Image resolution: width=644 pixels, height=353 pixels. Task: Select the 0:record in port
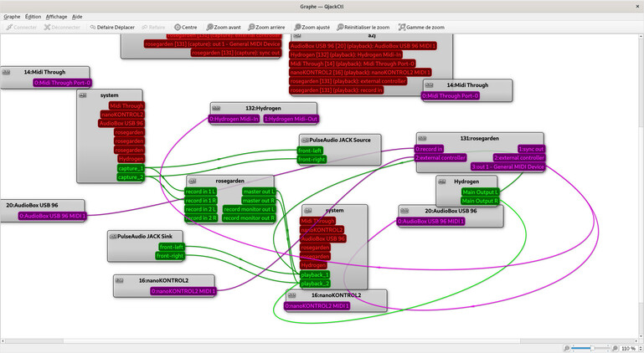tap(429, 149)
